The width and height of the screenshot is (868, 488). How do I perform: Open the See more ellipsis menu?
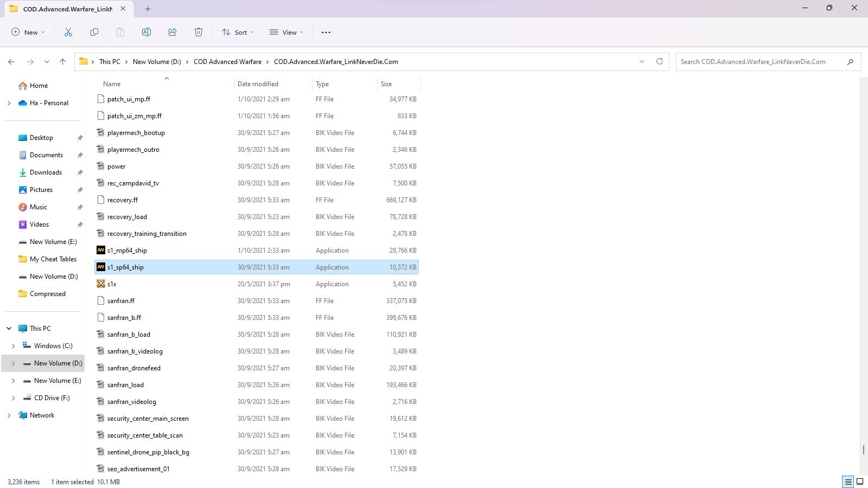325,32
